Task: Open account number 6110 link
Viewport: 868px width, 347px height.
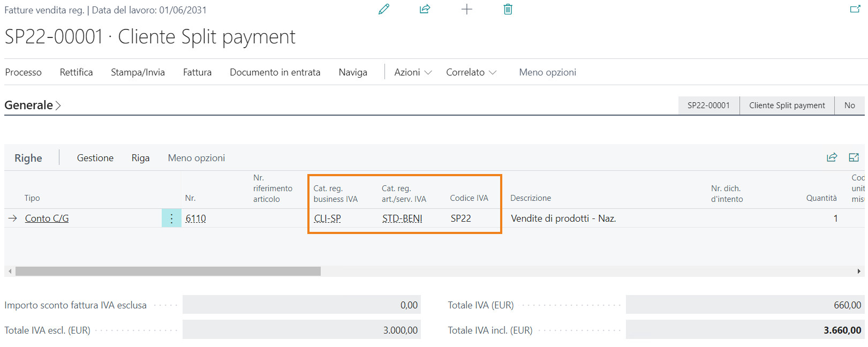Action: tap(195, 218)
